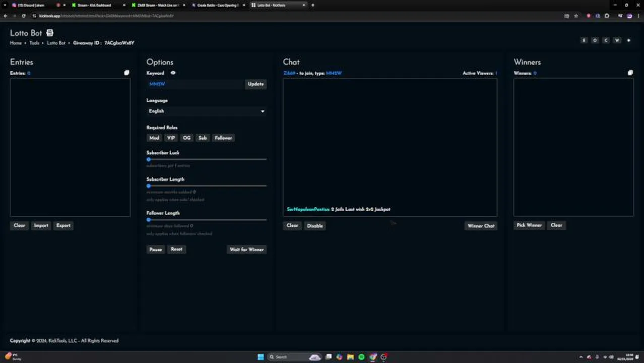Open the Winner Chat button
This screenshot has height=363, width=644.
pos(481,226)
